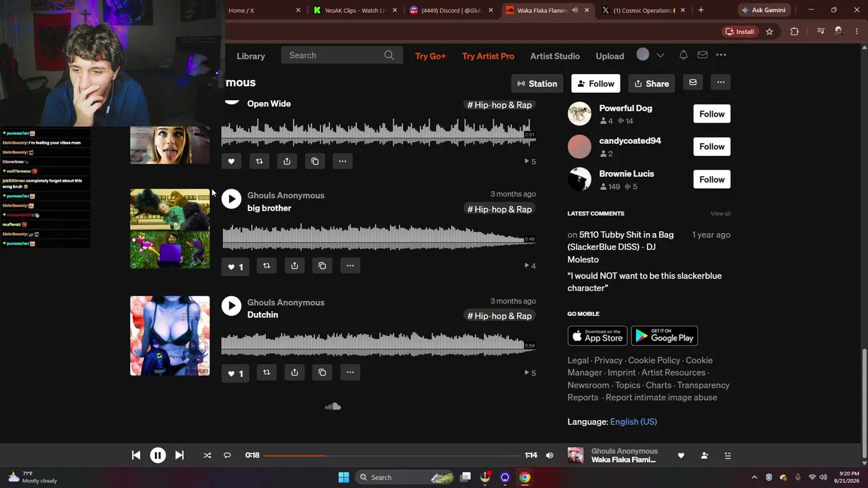Click the Hip-hop & Rap tag on Dutchin
This screenshot has width=868, height=488.
500,316
